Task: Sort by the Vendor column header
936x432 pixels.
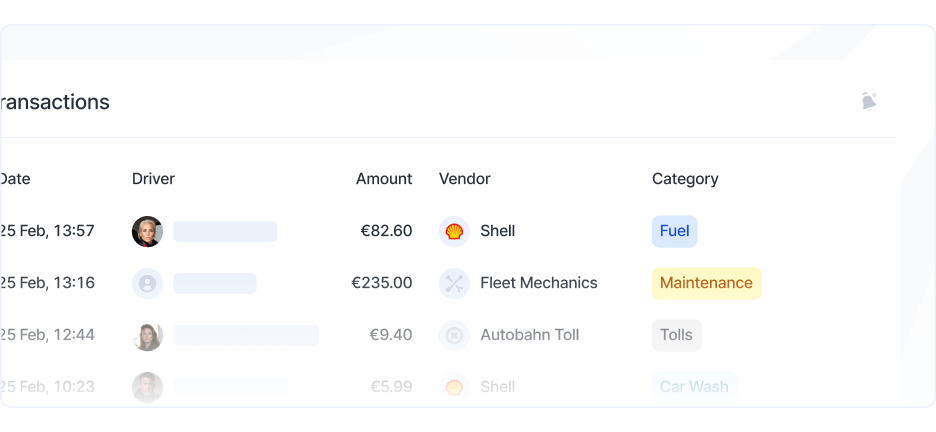Action: tap(464, 179)
